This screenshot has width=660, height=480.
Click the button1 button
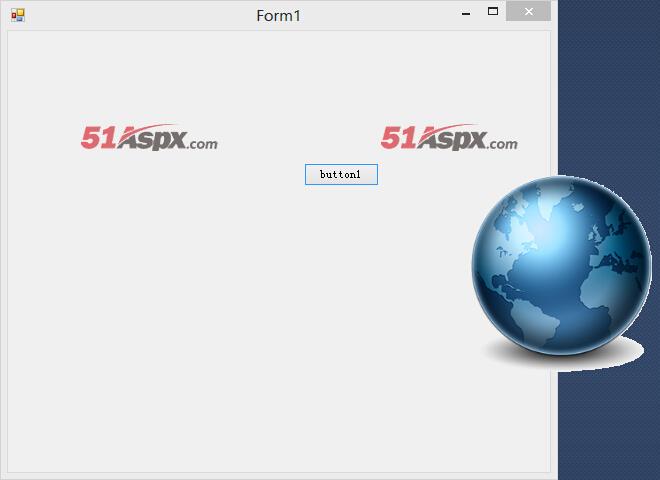(341, 174)
